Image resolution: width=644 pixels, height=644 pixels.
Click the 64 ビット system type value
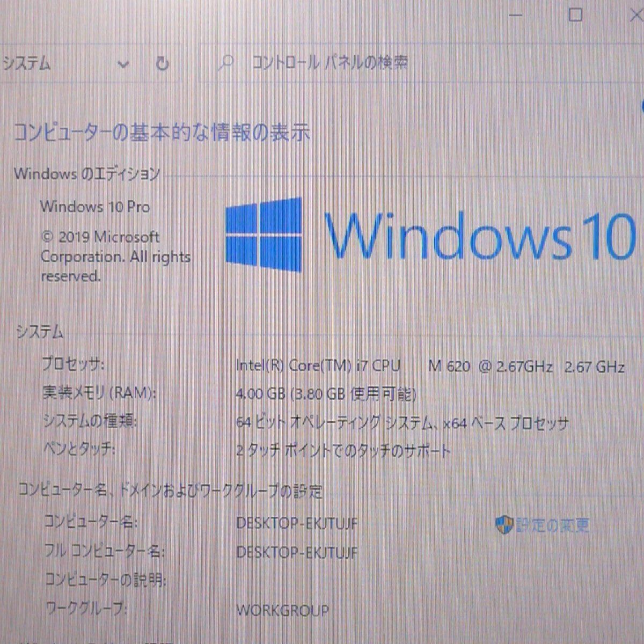coord(402,423)
